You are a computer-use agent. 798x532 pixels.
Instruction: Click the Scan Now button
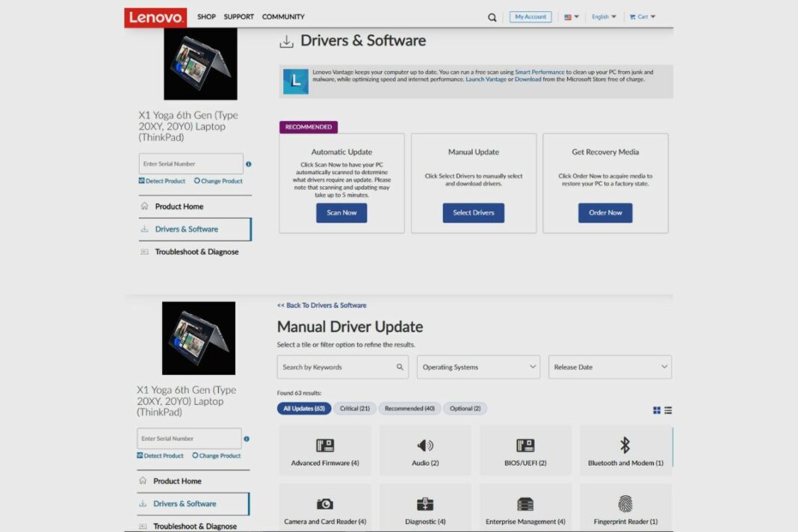(x=341, y=213)
